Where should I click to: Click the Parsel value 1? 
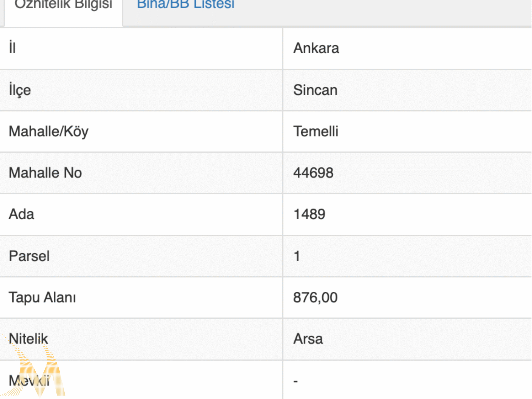pyautogui.click(x=297, y=256)
